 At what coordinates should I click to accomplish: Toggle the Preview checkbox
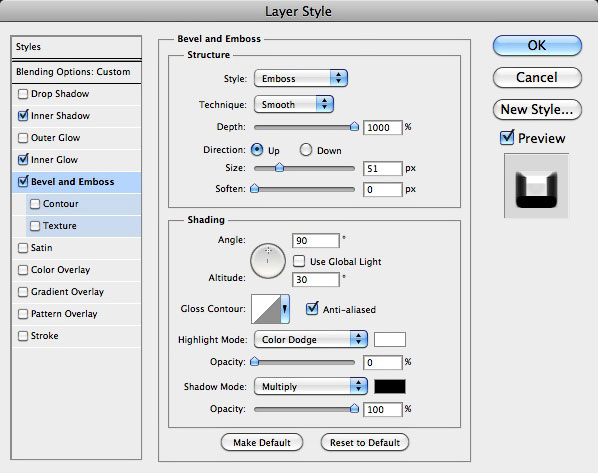pyautogui.click(x=507, y=138)
